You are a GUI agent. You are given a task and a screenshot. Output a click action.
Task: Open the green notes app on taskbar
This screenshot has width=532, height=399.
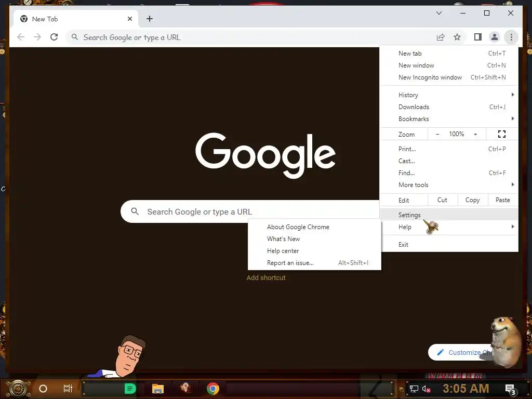(130, 389)
